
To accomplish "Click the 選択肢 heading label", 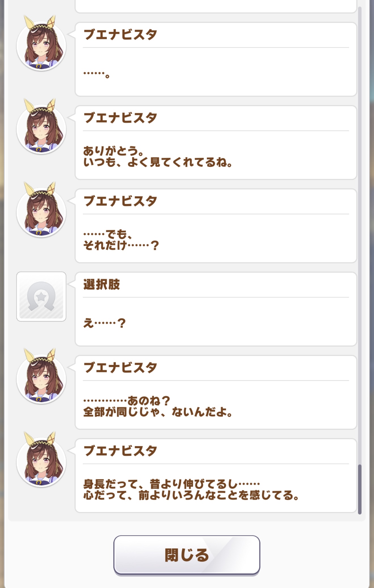I will click(x=102, y=284).
